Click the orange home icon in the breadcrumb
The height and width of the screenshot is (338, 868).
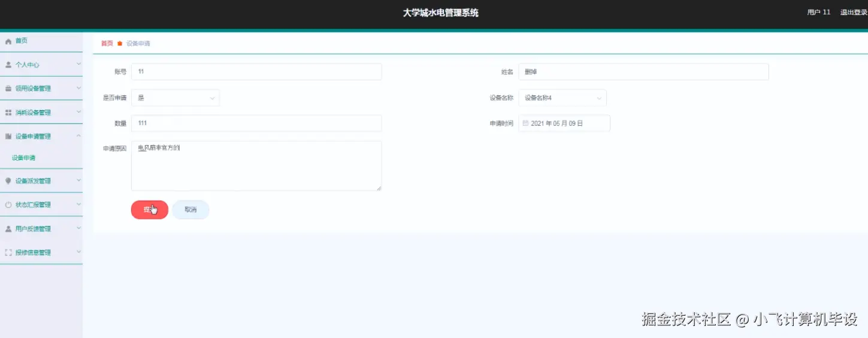pyautogui.click(x=120, y=44)
